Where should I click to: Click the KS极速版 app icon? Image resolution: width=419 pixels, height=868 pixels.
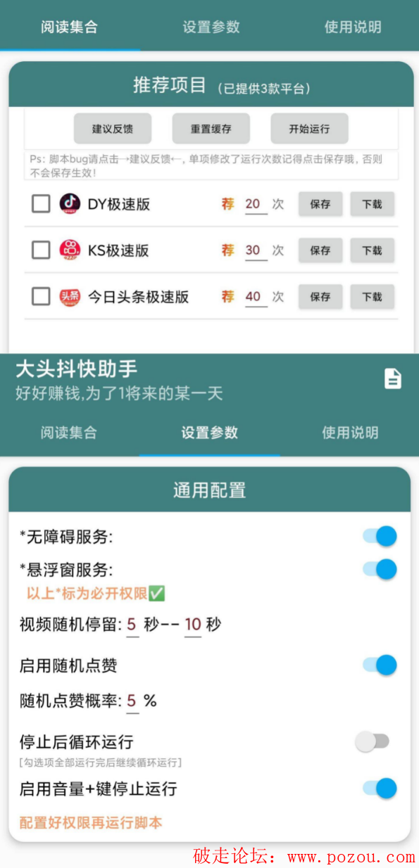pyautogui.click(x=70, y=250)
